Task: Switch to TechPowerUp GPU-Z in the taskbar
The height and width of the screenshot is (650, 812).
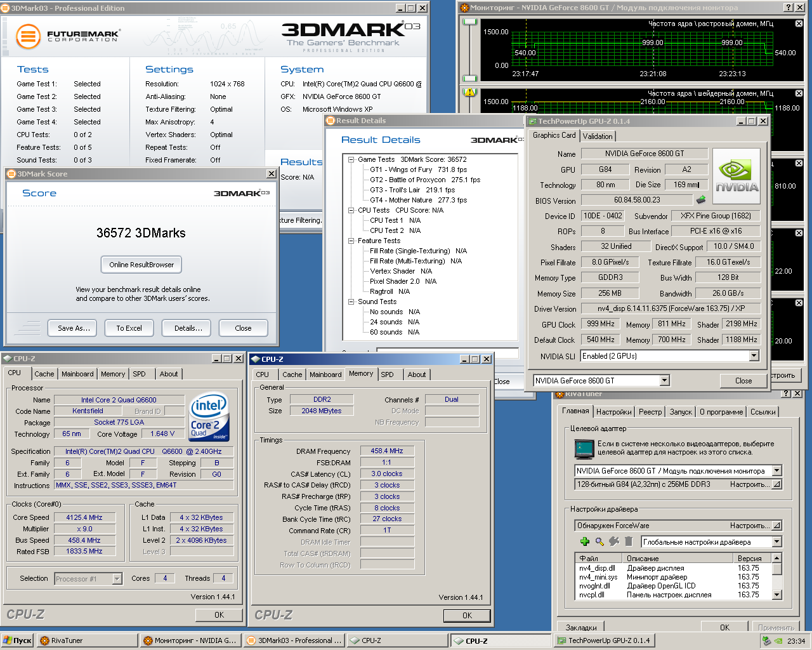Action: point(604,640)
